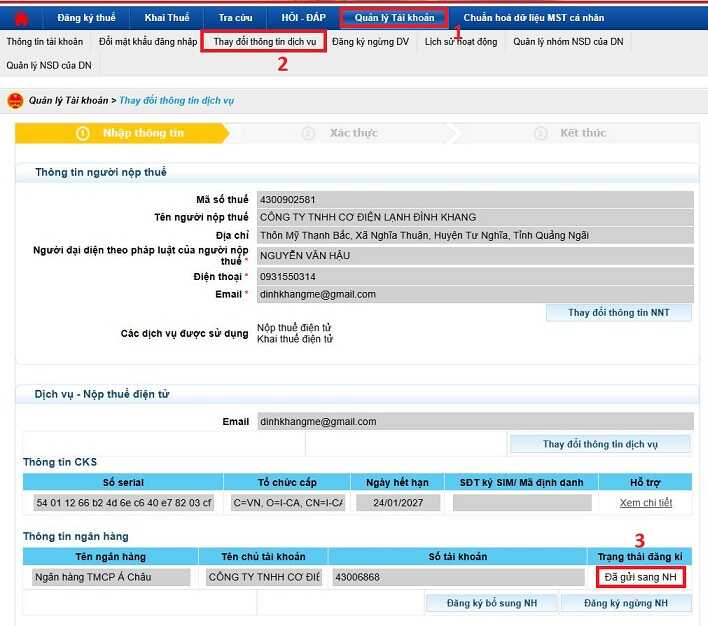708x626 pixels.
Task: Click Thay đổi thông tin dịch vụ breadcrumb
Action: 177,100
